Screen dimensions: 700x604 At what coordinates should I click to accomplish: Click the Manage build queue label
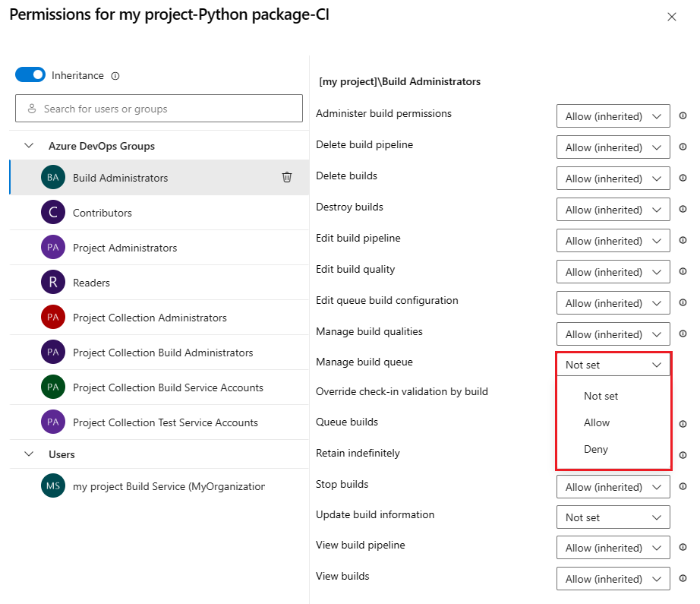[364, 362]
